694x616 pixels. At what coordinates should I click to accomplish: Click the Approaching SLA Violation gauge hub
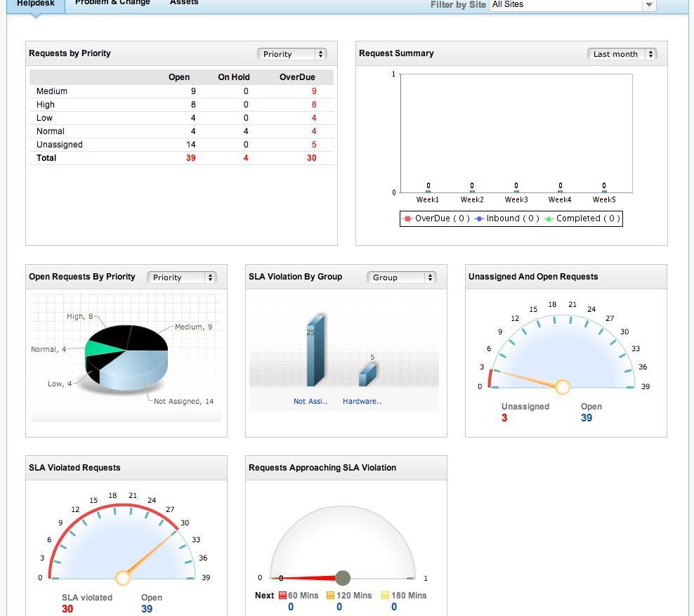[343, 578]
